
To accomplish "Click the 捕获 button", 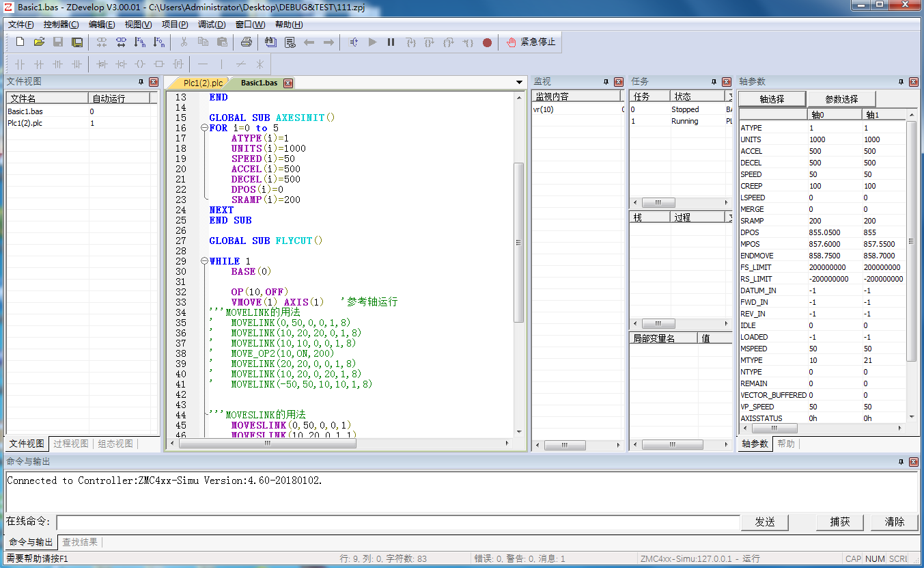I will click(x=840, y=522).
